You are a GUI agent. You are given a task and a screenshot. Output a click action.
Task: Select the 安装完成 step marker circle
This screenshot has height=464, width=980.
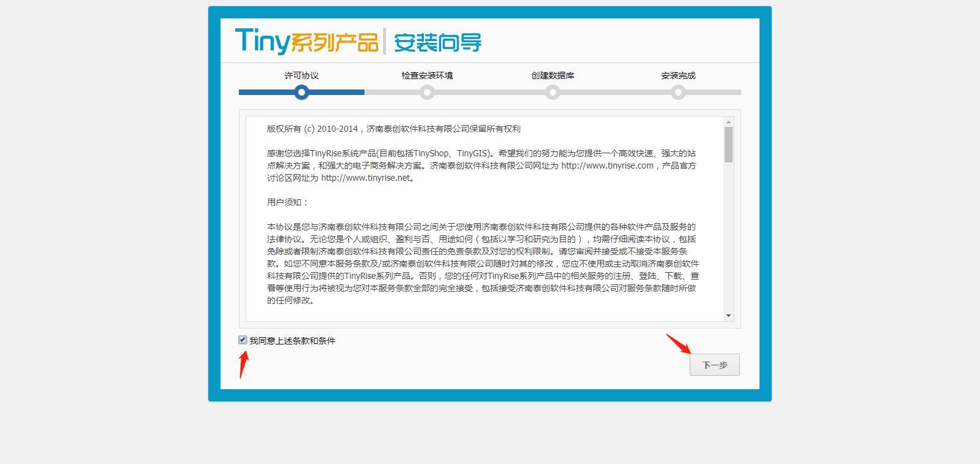(678, 92)
